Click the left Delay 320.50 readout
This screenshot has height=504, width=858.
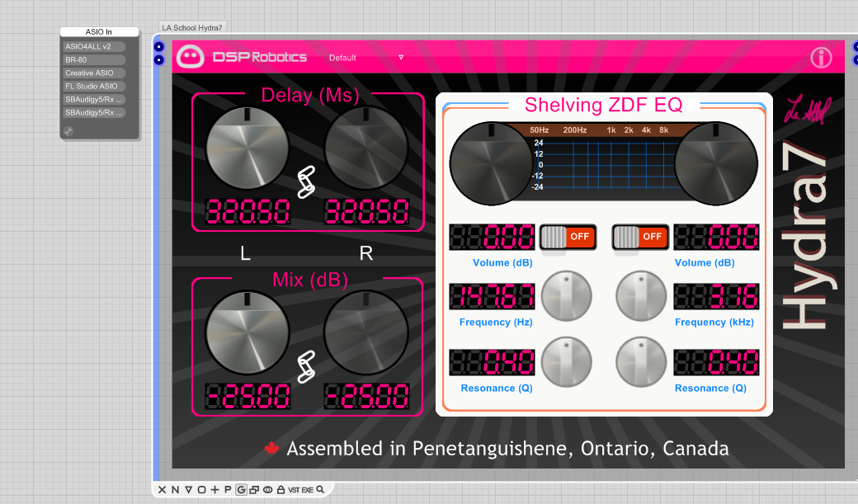tap(247, 212)
